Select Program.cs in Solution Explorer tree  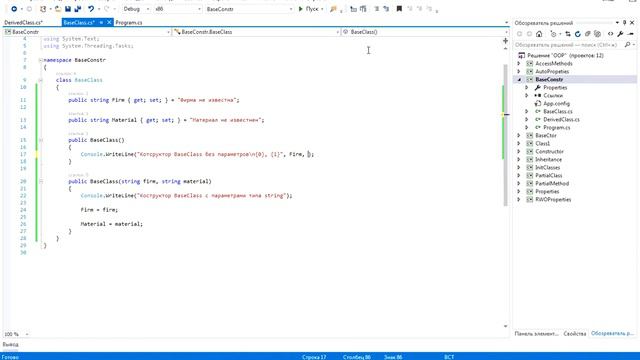click(x=556, y=127)
